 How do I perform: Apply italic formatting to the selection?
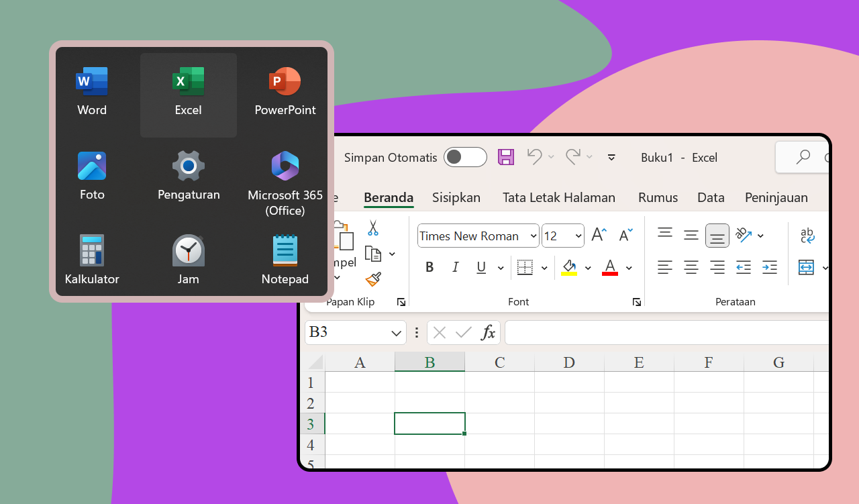tap(456, 267)
